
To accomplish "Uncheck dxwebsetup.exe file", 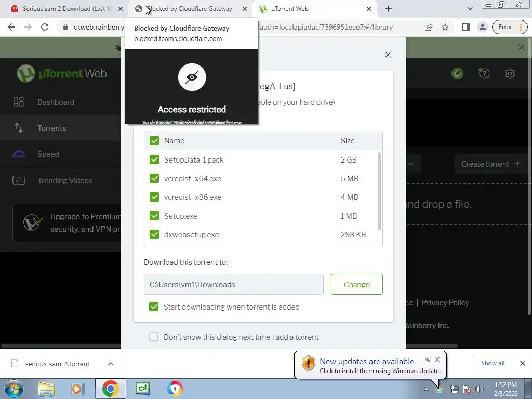I will (x=154, y=234).
